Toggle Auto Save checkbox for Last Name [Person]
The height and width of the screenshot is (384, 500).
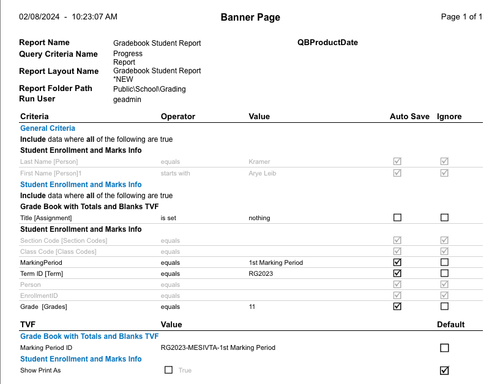397,161
